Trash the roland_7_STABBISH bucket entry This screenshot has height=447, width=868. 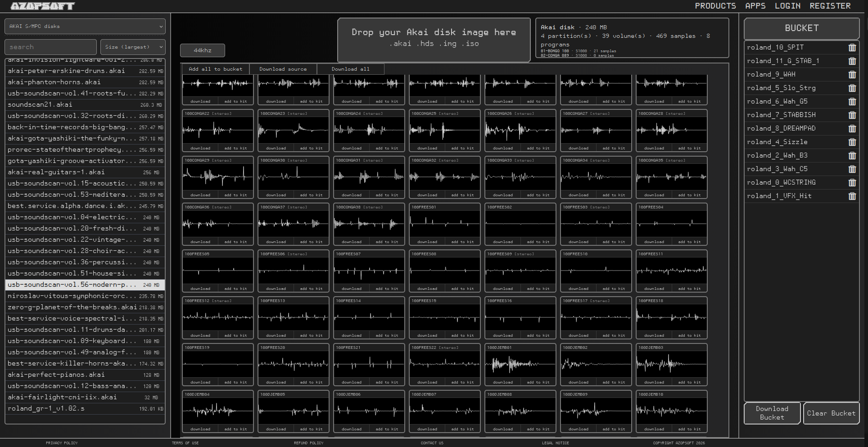pyautogui.click(x=852, y=115)
